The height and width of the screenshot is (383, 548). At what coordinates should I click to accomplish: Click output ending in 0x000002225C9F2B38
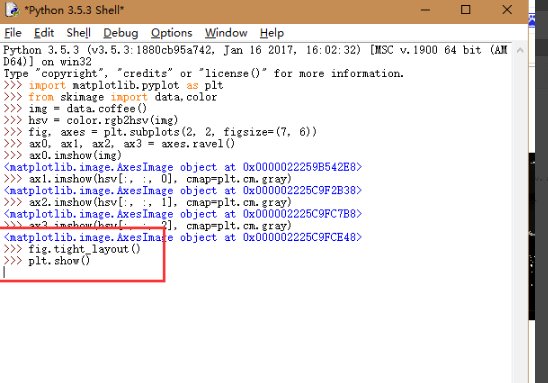click(182, 190)
